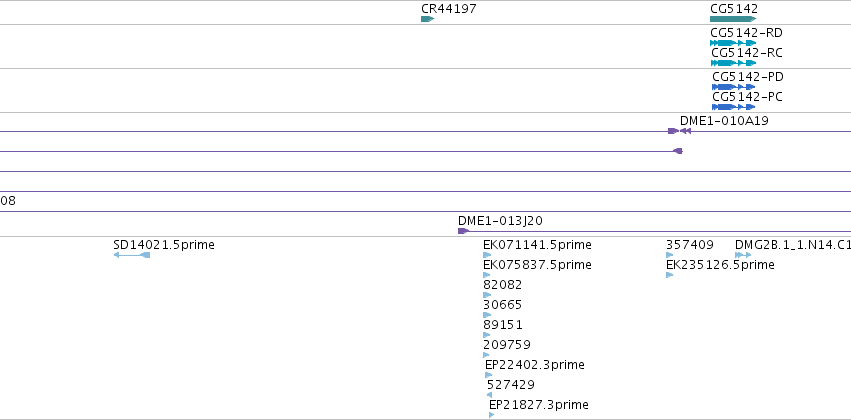Select the 82082 feature arrow
This screenshot has width=851, height=420.
click(487, 295)
